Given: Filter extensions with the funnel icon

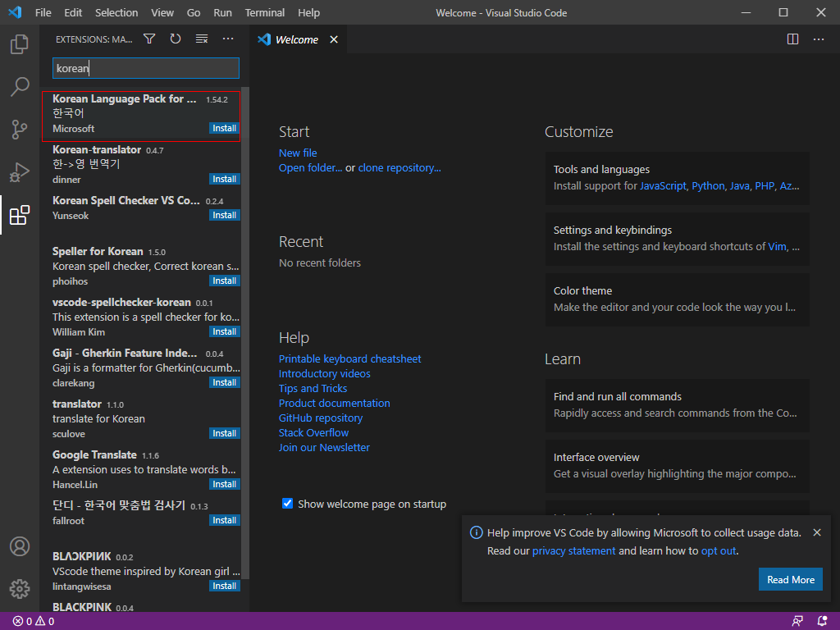Looking at the screenshot, I should click(x=149, y=39).
